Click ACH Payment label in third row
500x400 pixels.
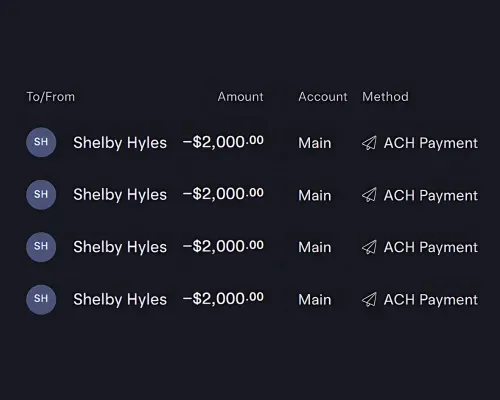pos(431,248)
